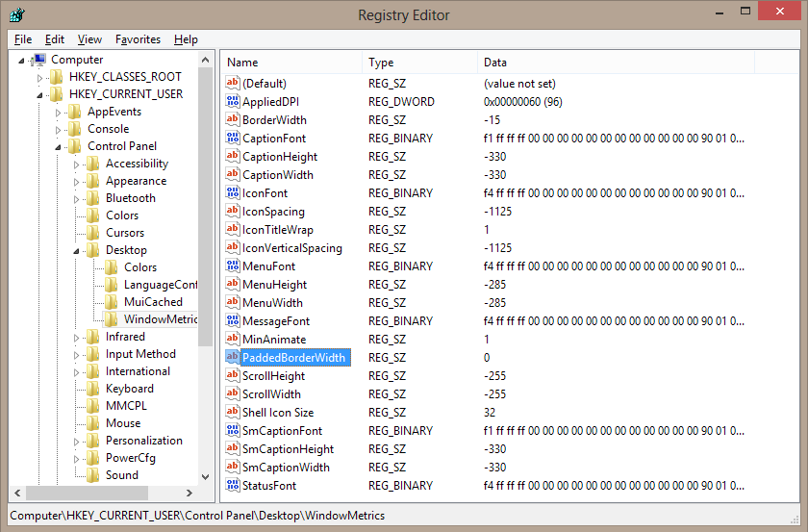Select the International key in tree
The width and height of the screenshot is (808, 532).
point(138,371)
